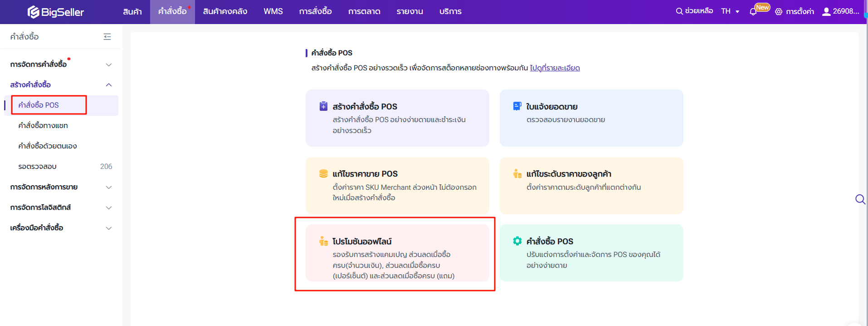Click the clipboard icon of สร้างคำสั่งซื้อ POS
This screenshot has width=868, height=326.
click(x=323, y=106)
